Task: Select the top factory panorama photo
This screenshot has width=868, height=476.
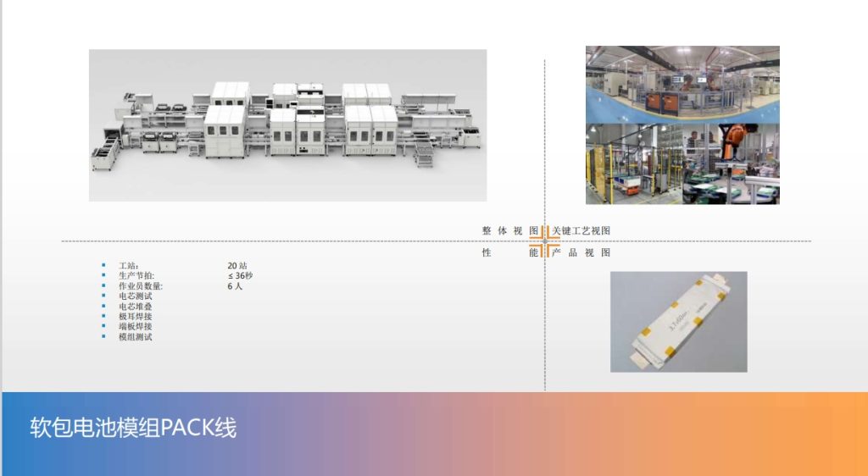Action: pos(682,86)
